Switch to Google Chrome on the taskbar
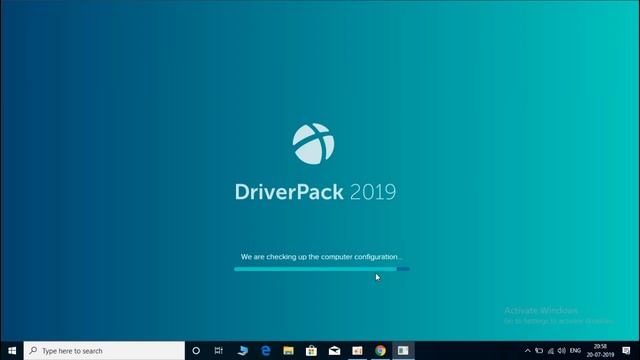This screenshot has height=360, width=640. click(x=380, y=351)
